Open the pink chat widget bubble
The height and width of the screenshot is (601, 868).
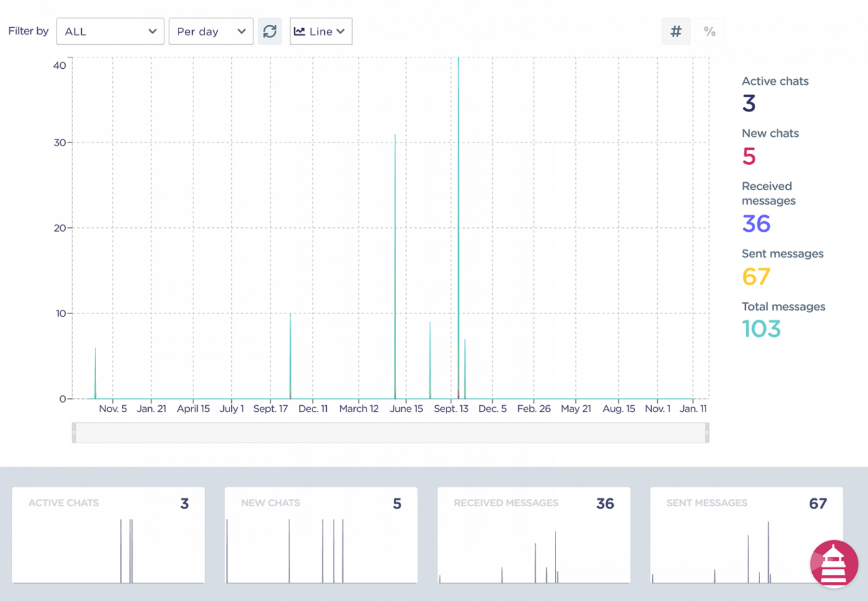[x=834, y=564]
